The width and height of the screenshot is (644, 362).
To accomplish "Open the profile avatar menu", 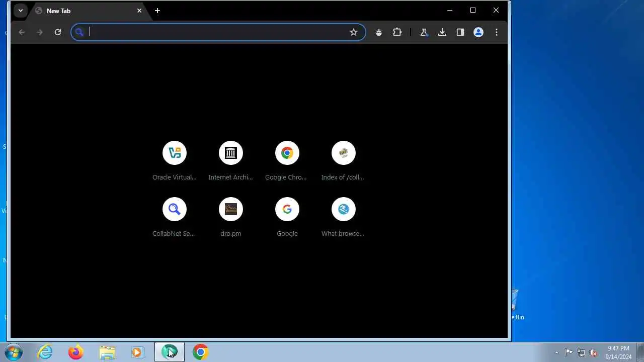I will (x=478, y=32).
